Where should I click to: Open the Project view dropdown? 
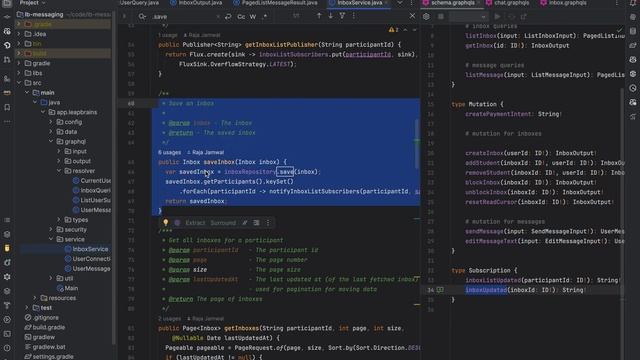pyautogui.click(x=32, y=3)
